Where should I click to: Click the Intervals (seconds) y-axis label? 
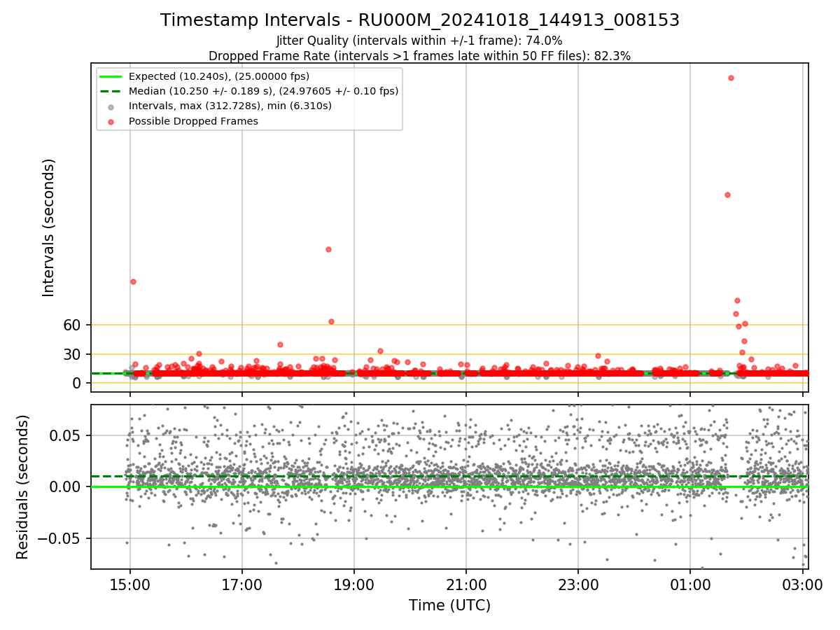(48, 227)
